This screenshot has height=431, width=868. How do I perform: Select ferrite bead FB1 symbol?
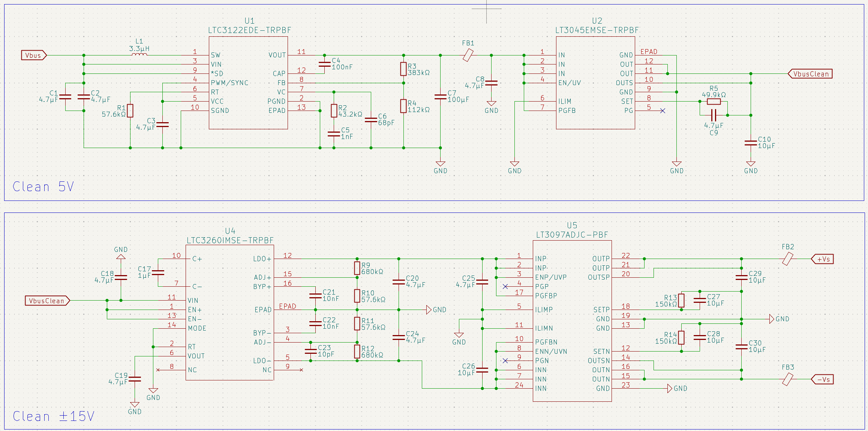pos(468,55)
